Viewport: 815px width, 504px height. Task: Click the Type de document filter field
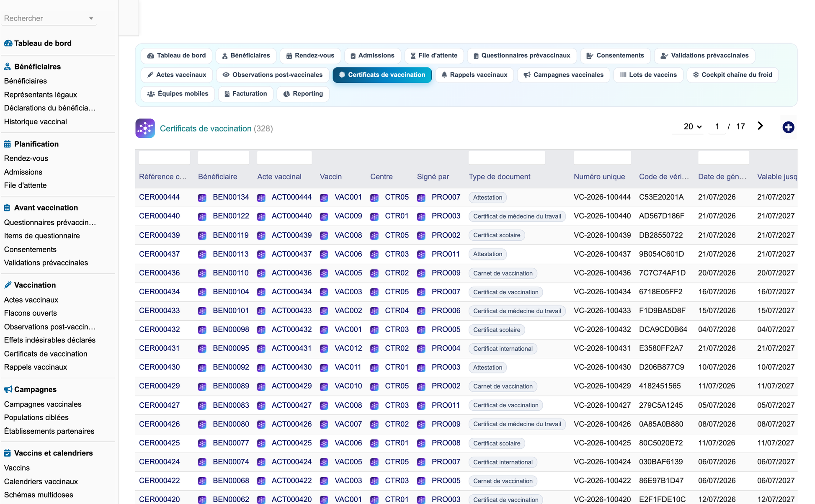tap(507, 158)
